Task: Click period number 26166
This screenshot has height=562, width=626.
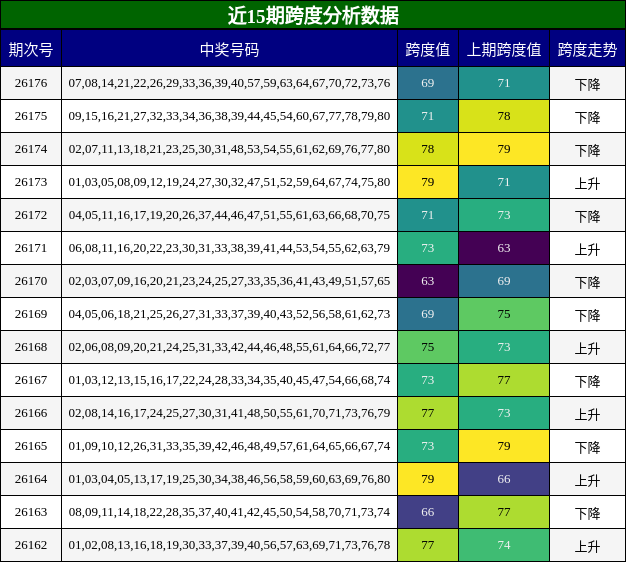Action: (x=31, y=413)
